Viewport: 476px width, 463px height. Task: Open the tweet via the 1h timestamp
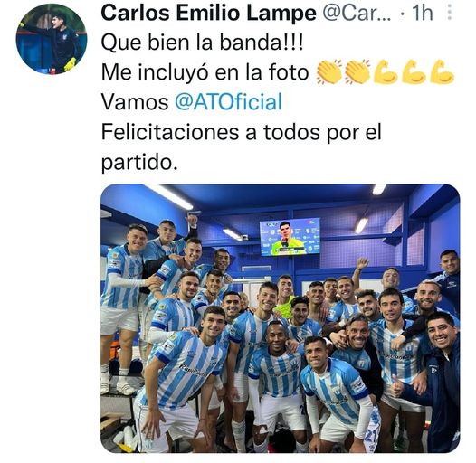click(x=422, y=13)
